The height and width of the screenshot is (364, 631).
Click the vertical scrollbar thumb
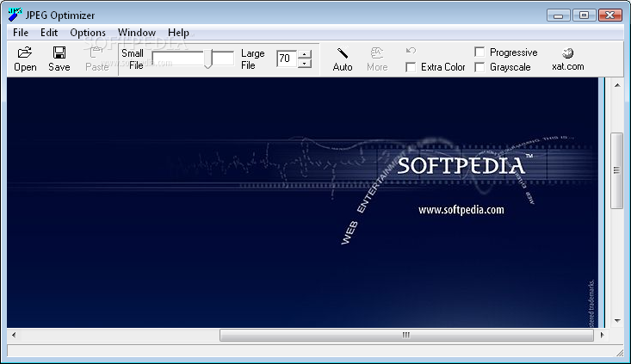[617, 170]
